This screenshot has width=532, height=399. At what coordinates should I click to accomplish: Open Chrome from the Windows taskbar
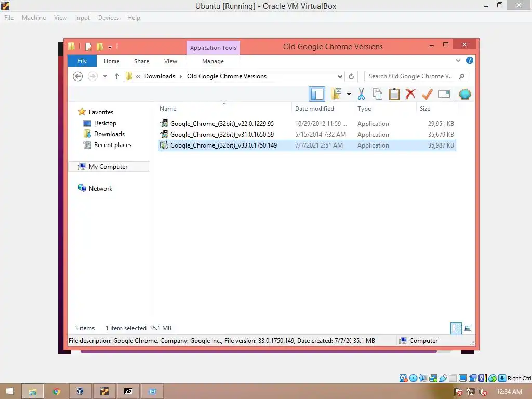[56, 391]
